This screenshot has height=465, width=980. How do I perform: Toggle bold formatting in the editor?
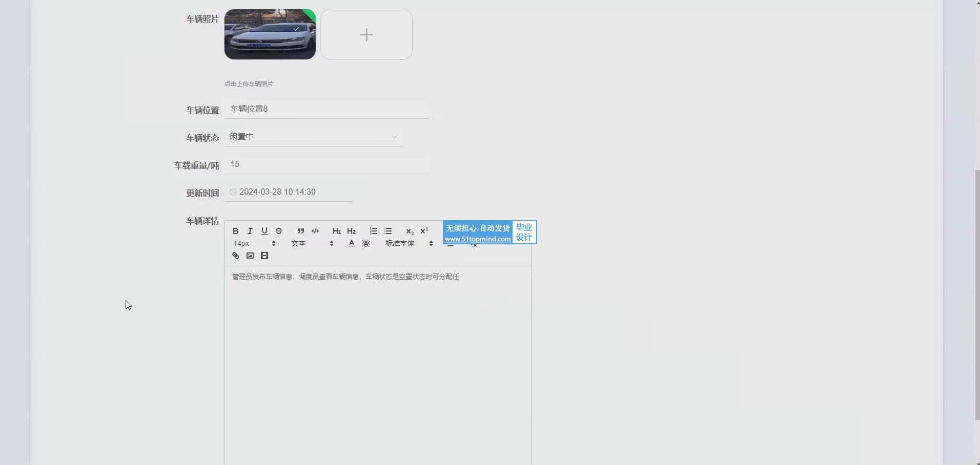236,231
